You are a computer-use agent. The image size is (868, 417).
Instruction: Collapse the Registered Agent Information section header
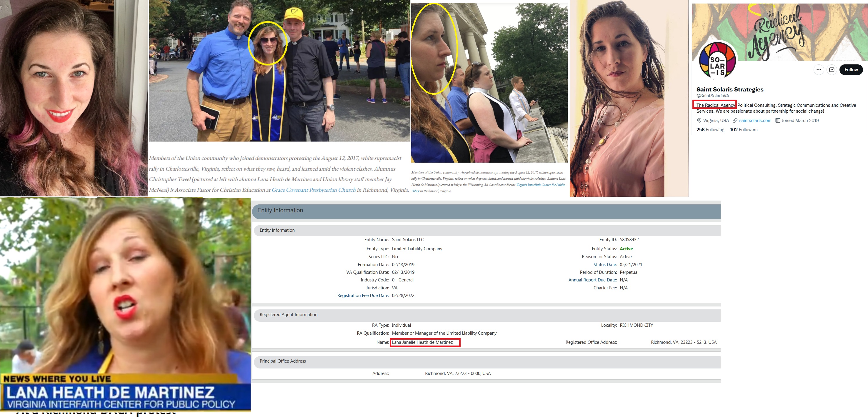288,315
